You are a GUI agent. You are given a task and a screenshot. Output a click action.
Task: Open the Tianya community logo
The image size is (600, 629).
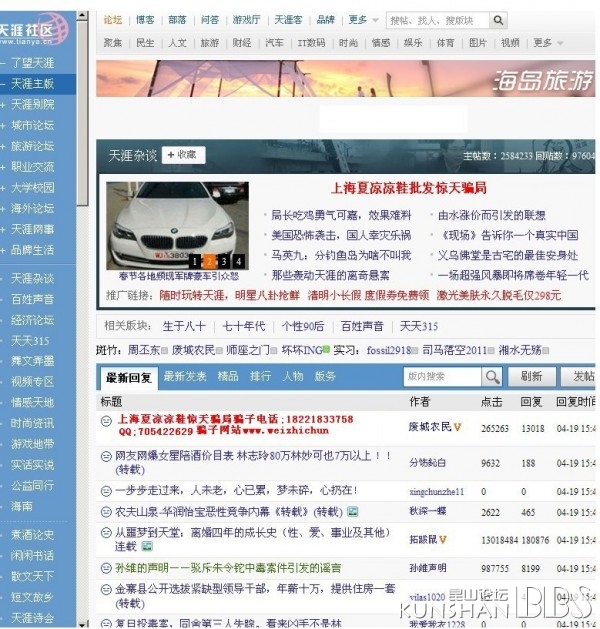click(33, 30)
